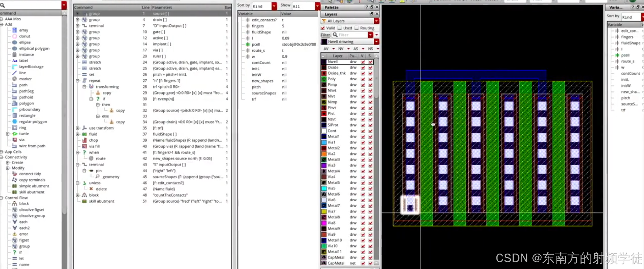
Task: Select the marker command icon
Action: 15,79
